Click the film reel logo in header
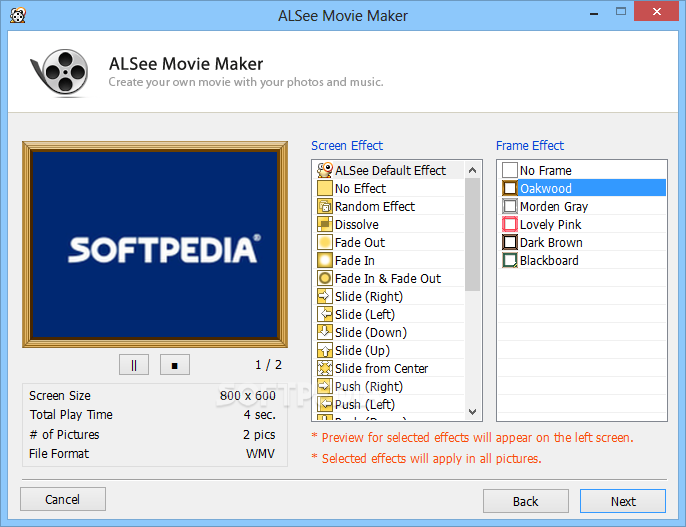686x527 pixels. click(x=60, y=72)
